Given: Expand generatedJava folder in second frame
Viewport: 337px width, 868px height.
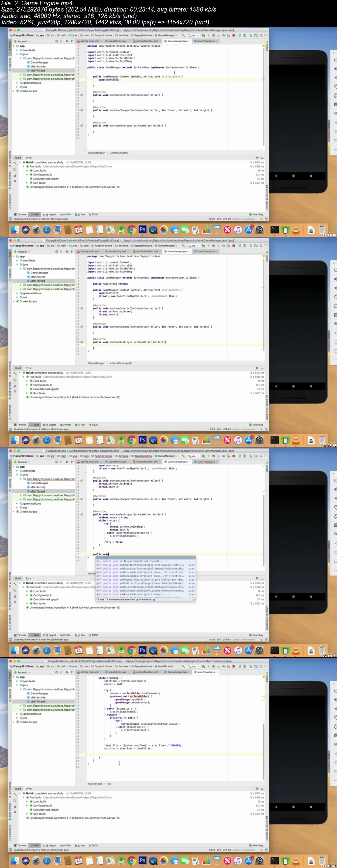Looking at the screenshot, I should tap(17, 293).
